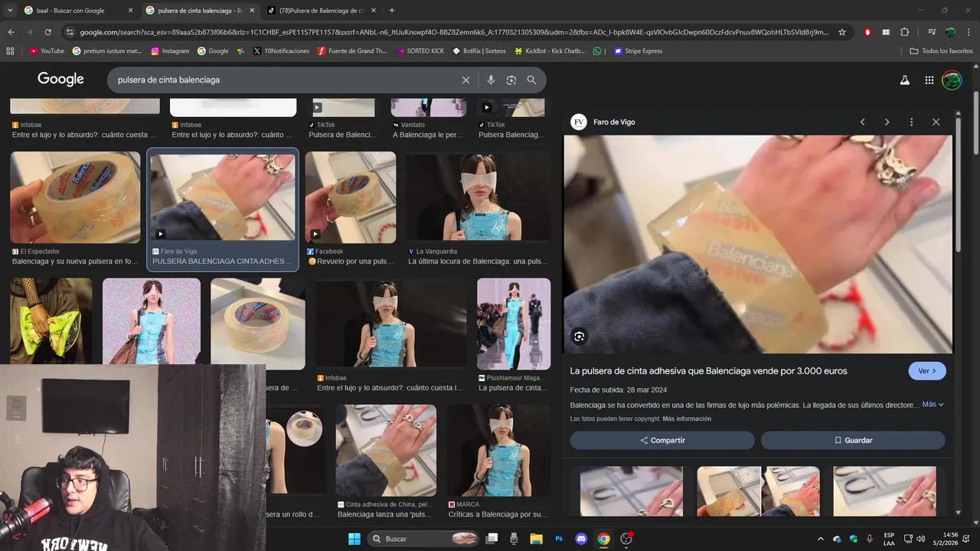
Task: Clear the Google search box text
Action: click(465, 80)
